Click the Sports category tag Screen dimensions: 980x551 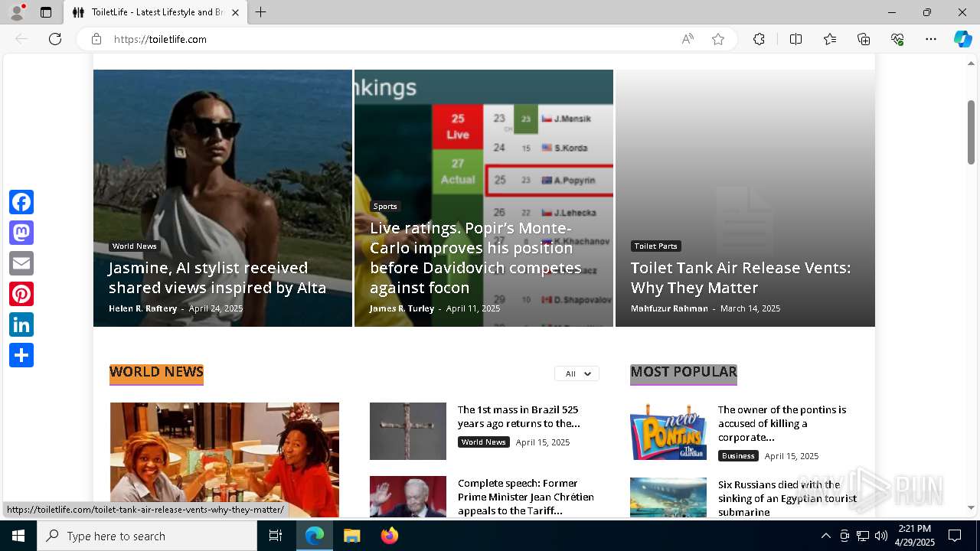[x=385, y=207]
